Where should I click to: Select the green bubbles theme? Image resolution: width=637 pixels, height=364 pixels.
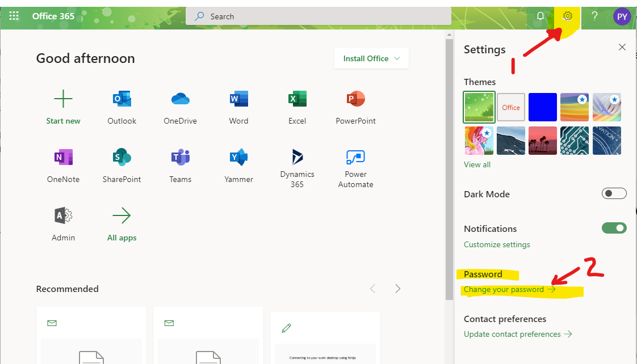[x=479, y=107]
